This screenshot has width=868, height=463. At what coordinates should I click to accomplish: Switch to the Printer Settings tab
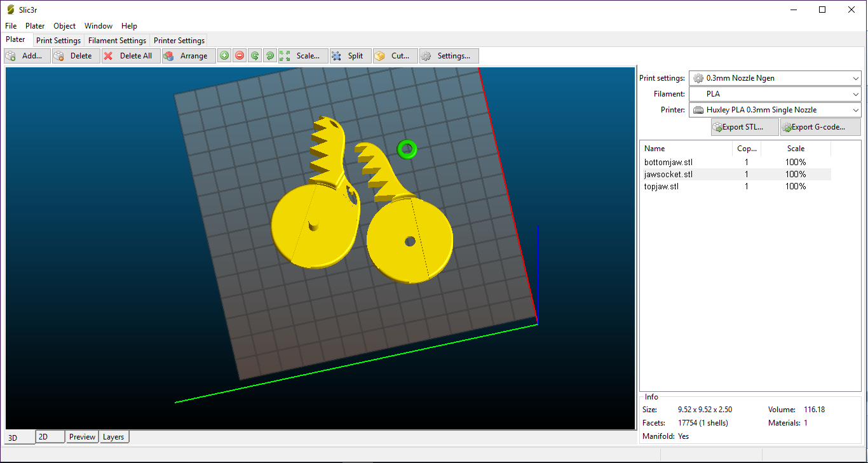coord(179,41)
